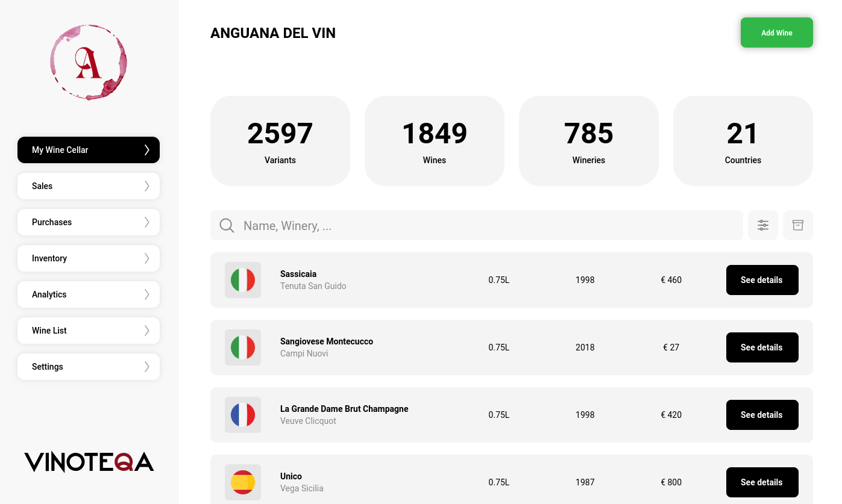The image size is (842, 504).
Task: Expand the Settings chevron arrow
Action: click(x=146, y=367)
